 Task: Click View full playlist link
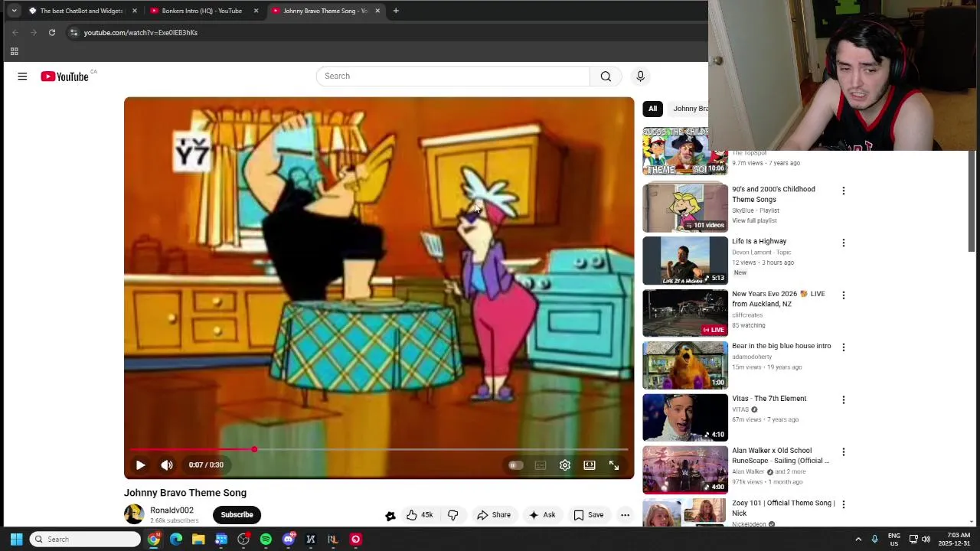point(754,220)
